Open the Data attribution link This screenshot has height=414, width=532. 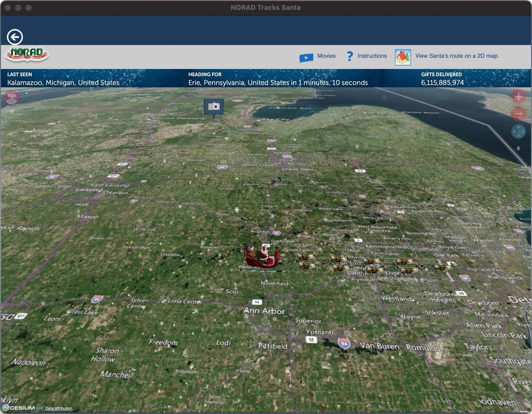pos(59,408)
